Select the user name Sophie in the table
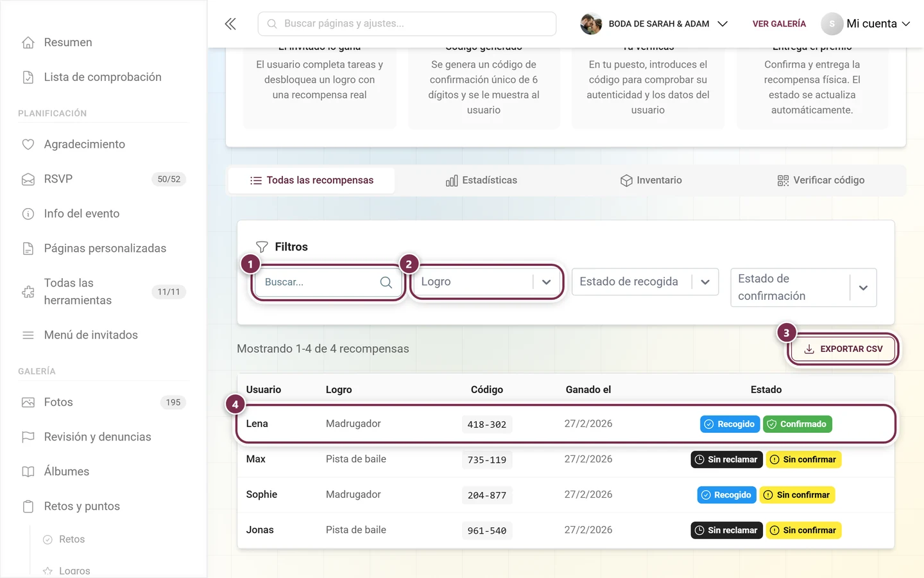Screen dimensions: 924x578 pyautogui.click(x=262, y=495)
